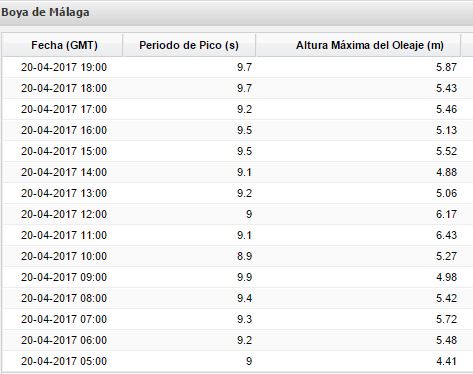Select row dated 20-04-2017 17:00
This screenshot has width=473, height=374.
pos(231,109)
